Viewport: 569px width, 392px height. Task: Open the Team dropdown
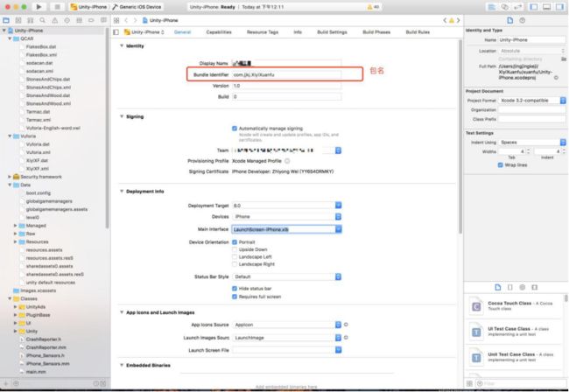click(338, 150)
